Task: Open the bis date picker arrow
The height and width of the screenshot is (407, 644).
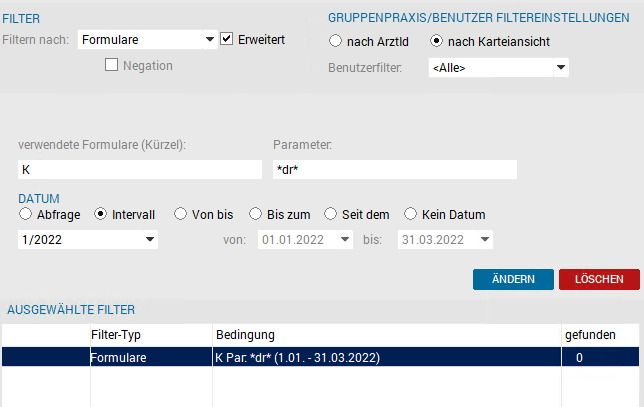Action: coord(485,239)
